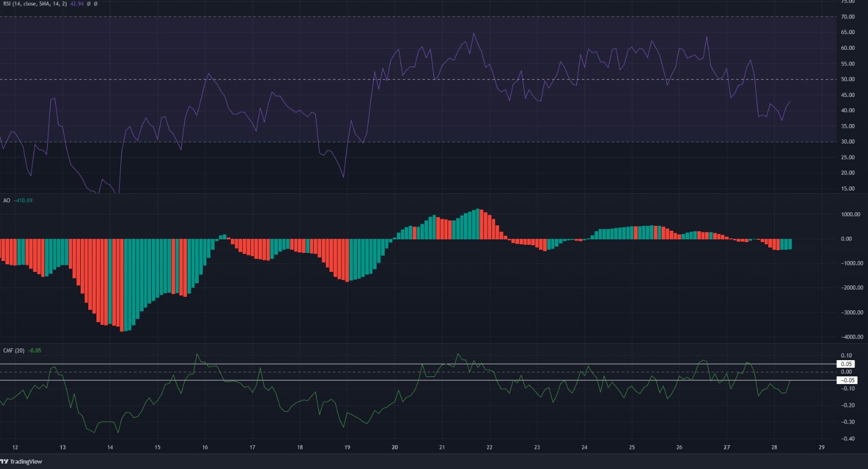Click the RSI value 42.94
This screenshot has width=868, height=469.
pyautogui.click(x=76, y=4)
